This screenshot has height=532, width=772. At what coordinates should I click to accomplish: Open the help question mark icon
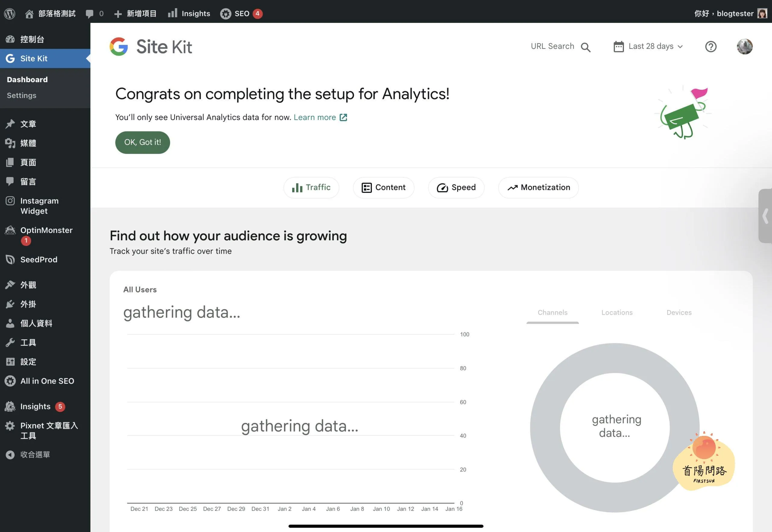point(711,46)
